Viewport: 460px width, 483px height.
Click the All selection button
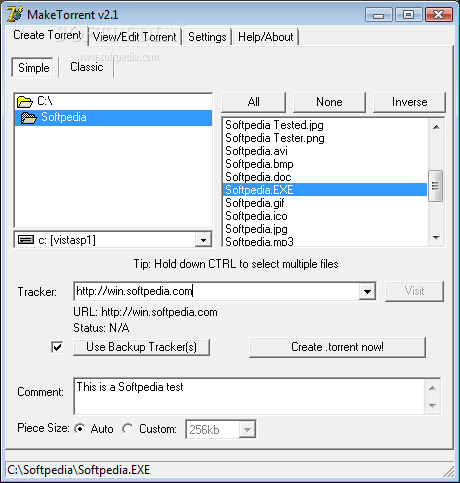pyautogui.click(x=254, y=102)
